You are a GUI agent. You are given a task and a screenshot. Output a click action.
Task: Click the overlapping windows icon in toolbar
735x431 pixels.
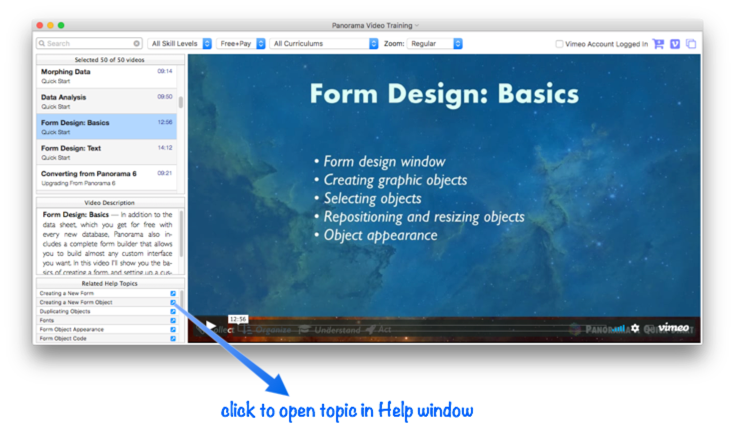coord(691,44)
